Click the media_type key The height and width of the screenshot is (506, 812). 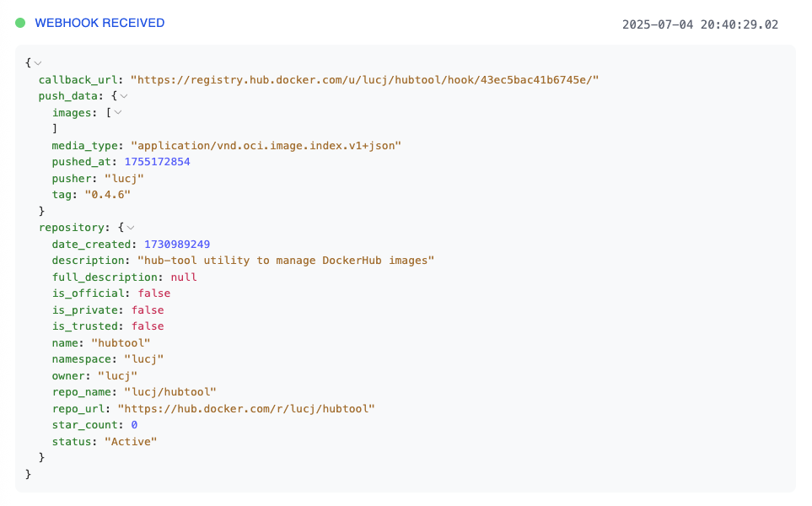(84, 146)
